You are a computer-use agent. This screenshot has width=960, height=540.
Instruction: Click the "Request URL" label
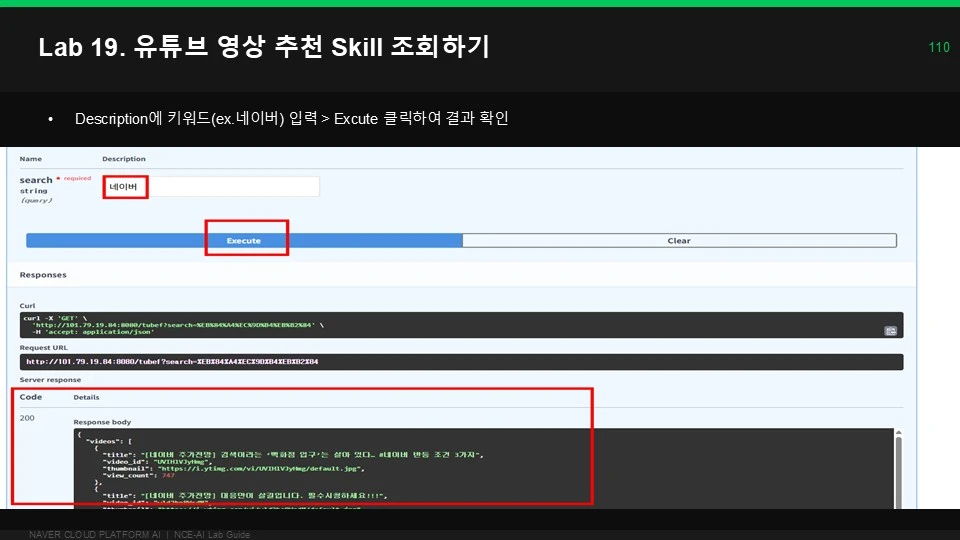pyautogui.click(x=43, y=347)
